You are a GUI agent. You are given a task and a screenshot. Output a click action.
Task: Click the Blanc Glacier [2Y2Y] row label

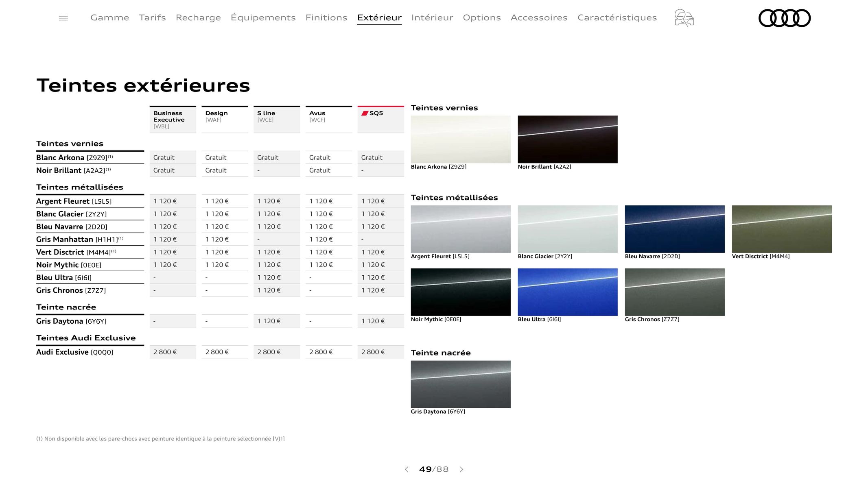click(72, 214)
